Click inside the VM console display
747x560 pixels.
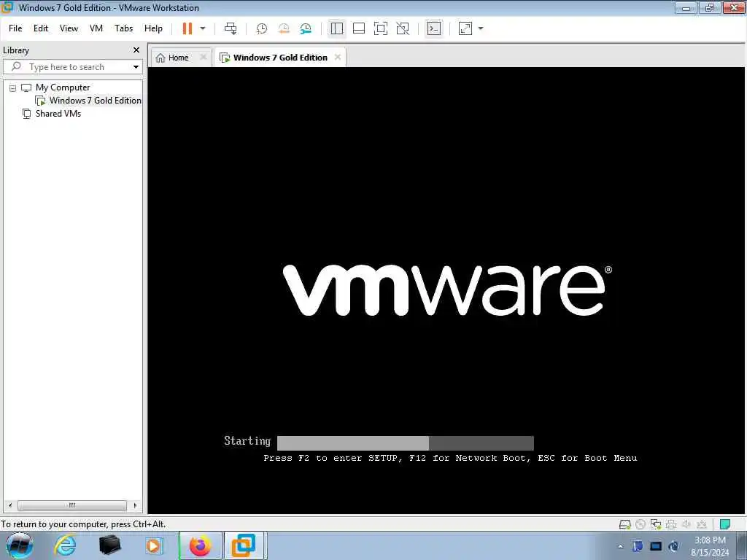click(447, 290)
